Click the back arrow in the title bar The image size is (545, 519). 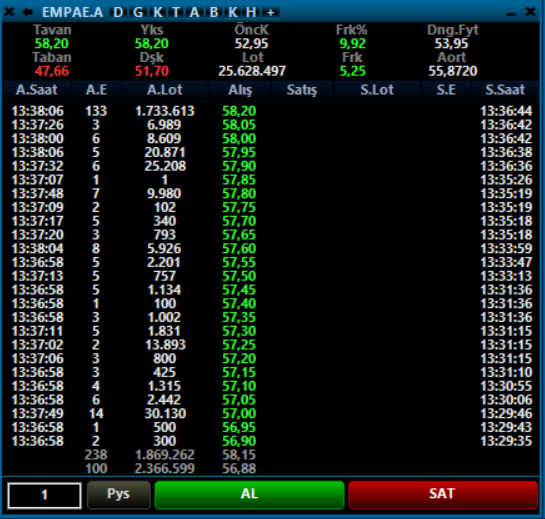click(x=27, y=12)
